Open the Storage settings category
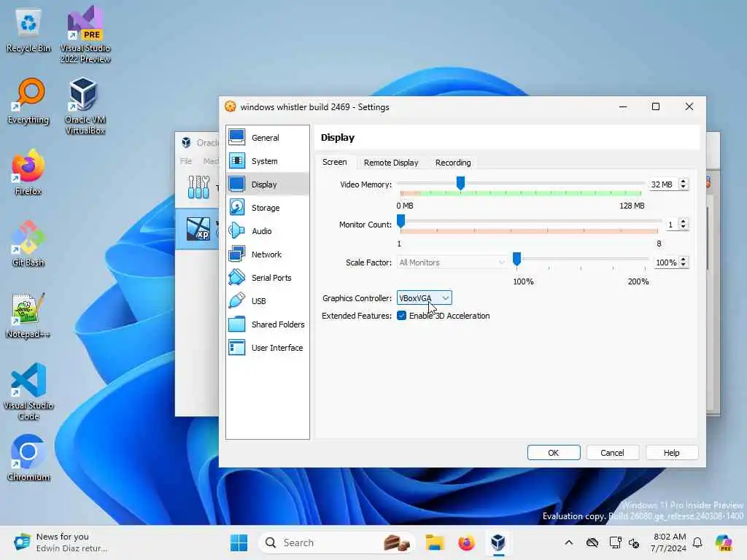This screenshot has width=747, height=560. coord(267,208)
